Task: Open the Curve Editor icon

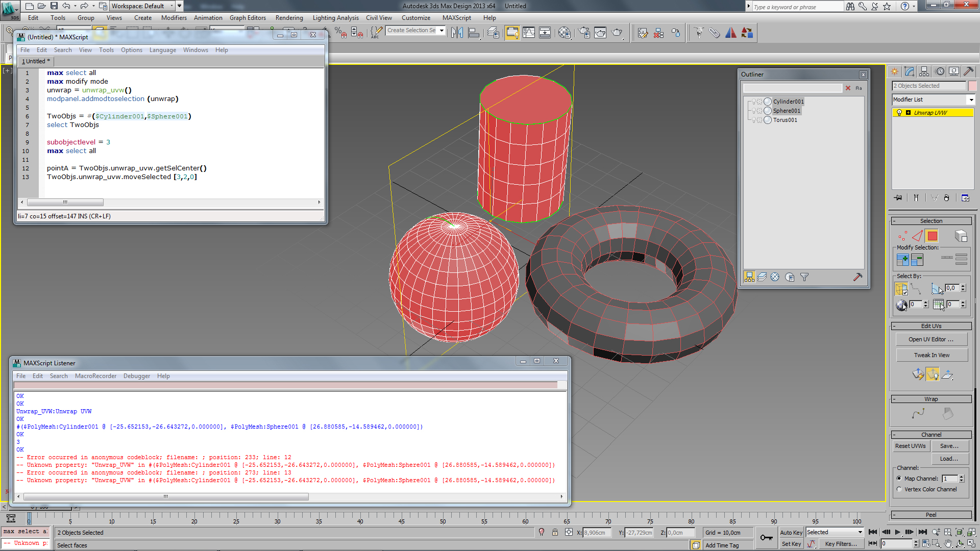Action: click(529, 33)
